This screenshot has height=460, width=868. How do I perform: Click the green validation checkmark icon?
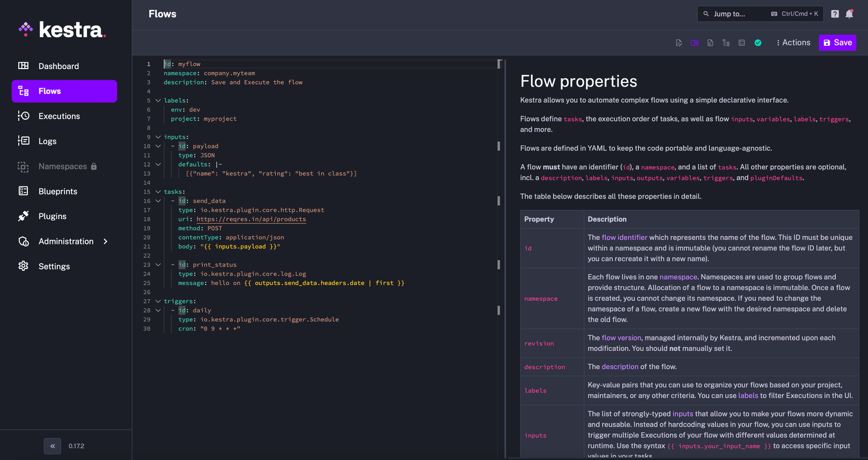tap(758, 43)
